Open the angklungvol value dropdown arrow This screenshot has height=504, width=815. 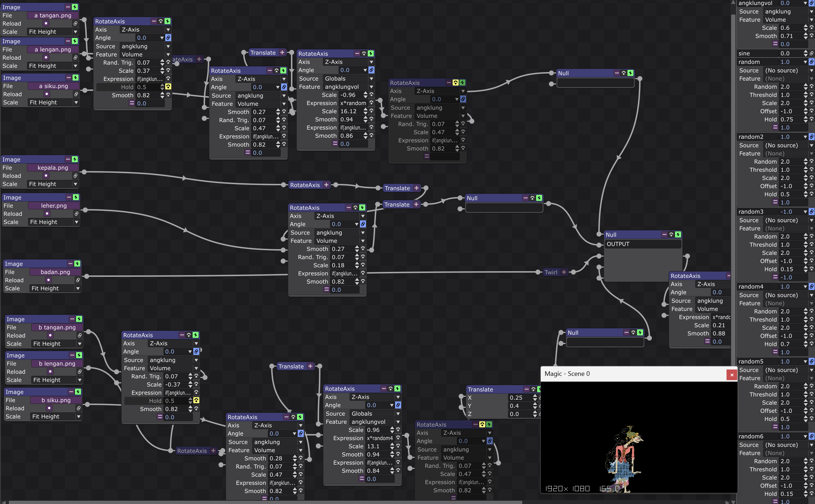[x=805, y=3]
